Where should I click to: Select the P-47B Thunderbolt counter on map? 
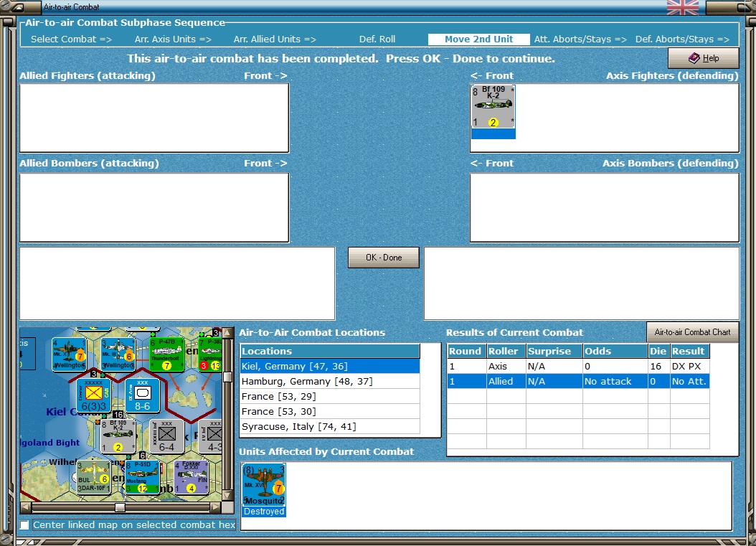pos(167,354)
